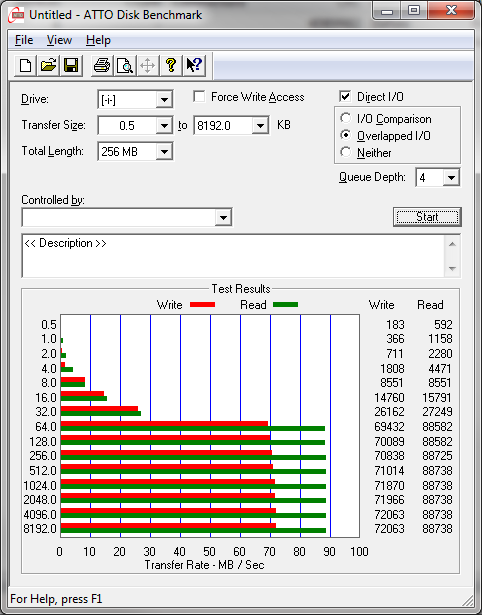Click the red Write legend swatch
482x615 pixels.
coord(202,304)
